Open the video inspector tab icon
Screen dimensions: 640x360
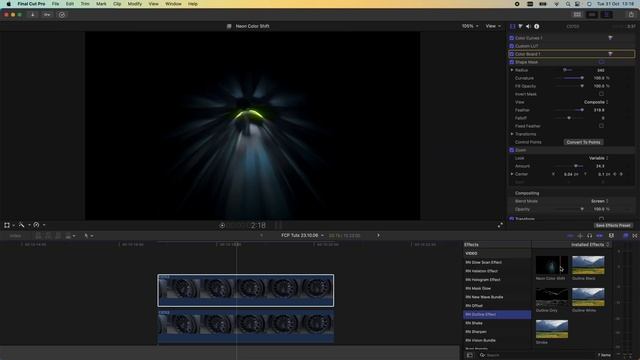point(513,26)
